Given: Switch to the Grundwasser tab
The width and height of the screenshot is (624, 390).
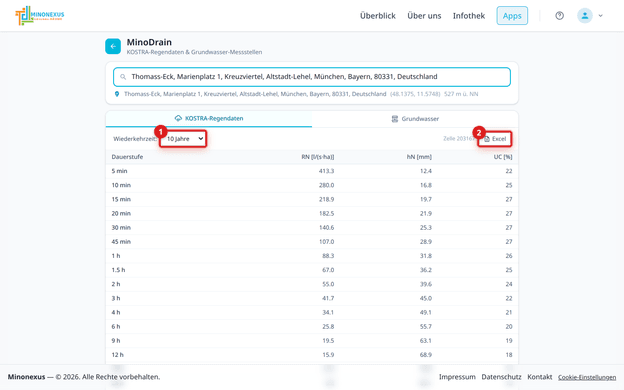Looking at the screenshot, I should [415, 119].
